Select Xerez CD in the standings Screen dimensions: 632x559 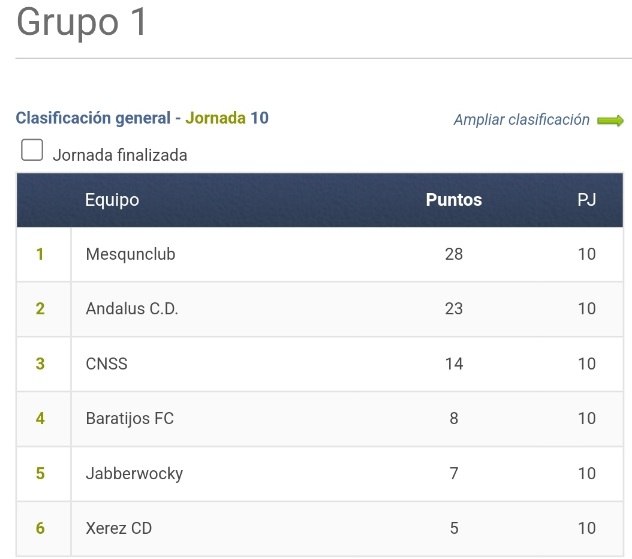coord(118,528)
